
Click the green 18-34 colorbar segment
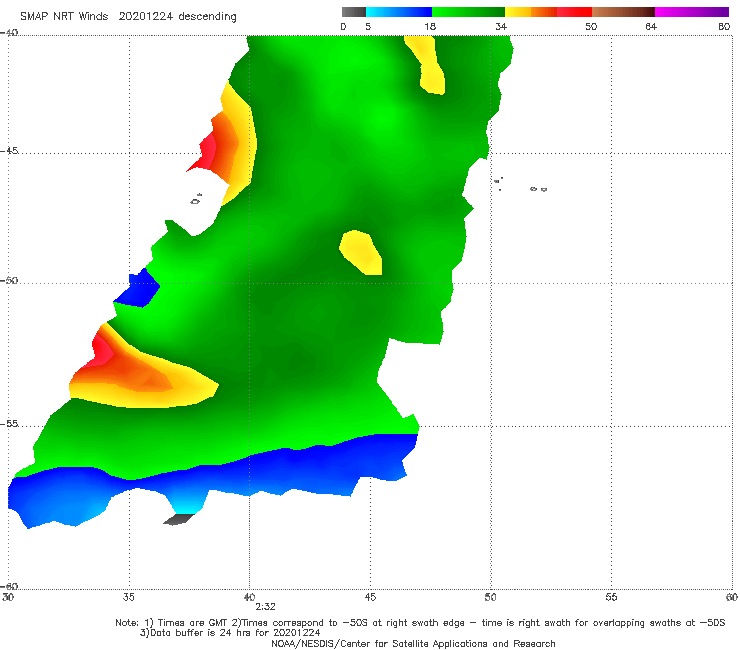pyautogui.click(x=468, y=12)
